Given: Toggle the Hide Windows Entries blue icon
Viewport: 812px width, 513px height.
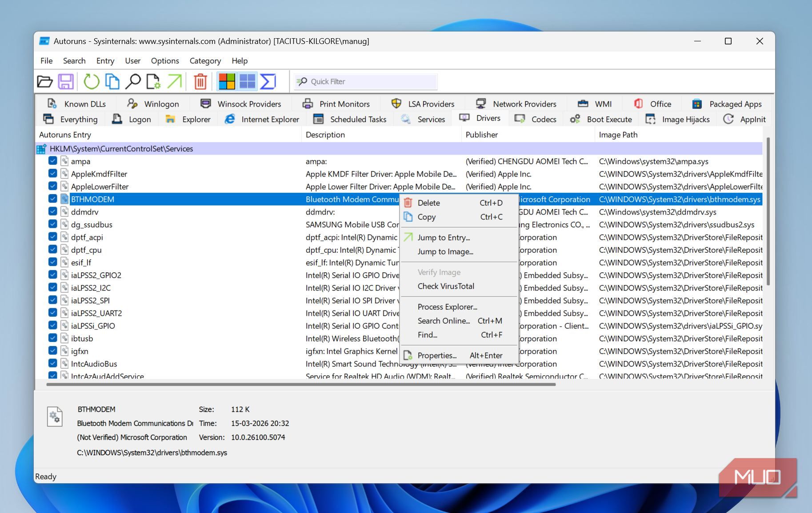Looking at the screenshot, I should pyautogui.click(x=247, y=81).
